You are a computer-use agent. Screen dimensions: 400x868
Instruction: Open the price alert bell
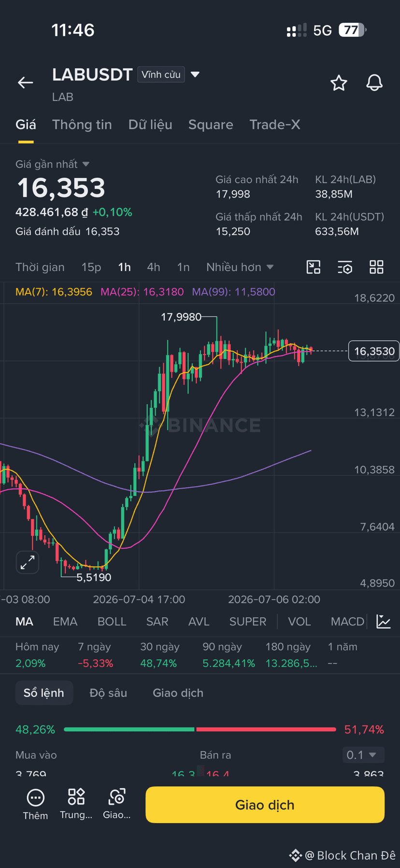tap(374, 83)
